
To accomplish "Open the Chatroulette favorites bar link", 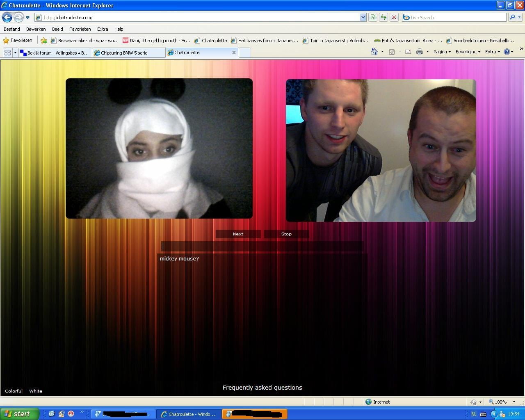I will point(211,40).
